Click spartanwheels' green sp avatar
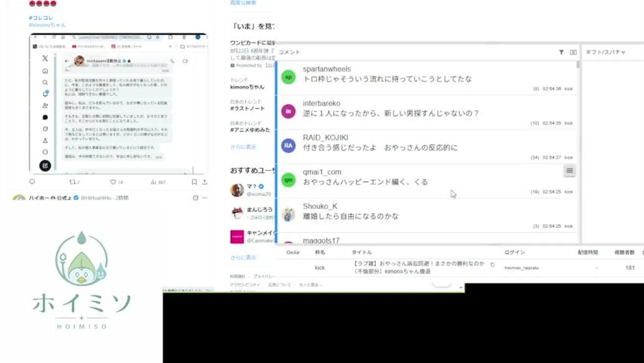The height and width of the screenshot is (363, 644). pos(288,77)
